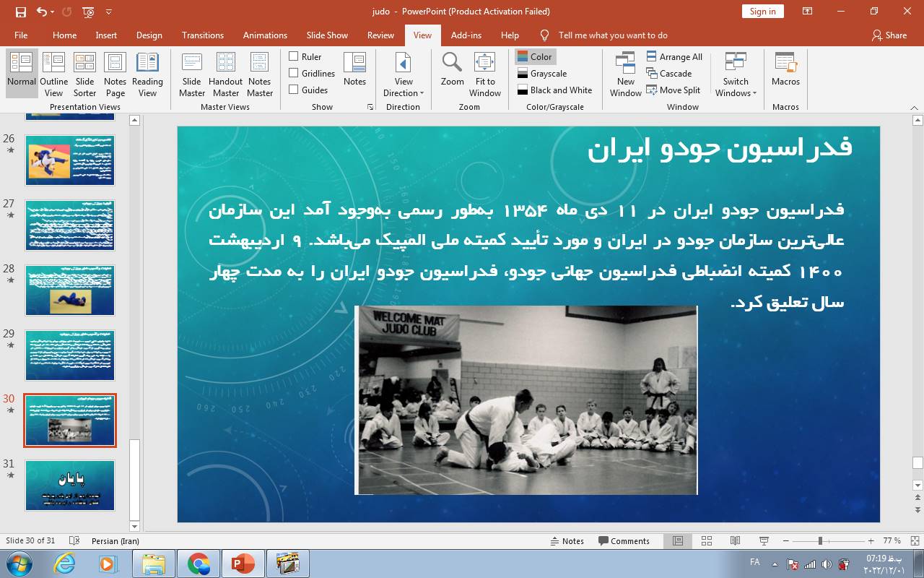Toggle the Gridlines checkbox
924x578 pixels.
click(x=294, y=73)
